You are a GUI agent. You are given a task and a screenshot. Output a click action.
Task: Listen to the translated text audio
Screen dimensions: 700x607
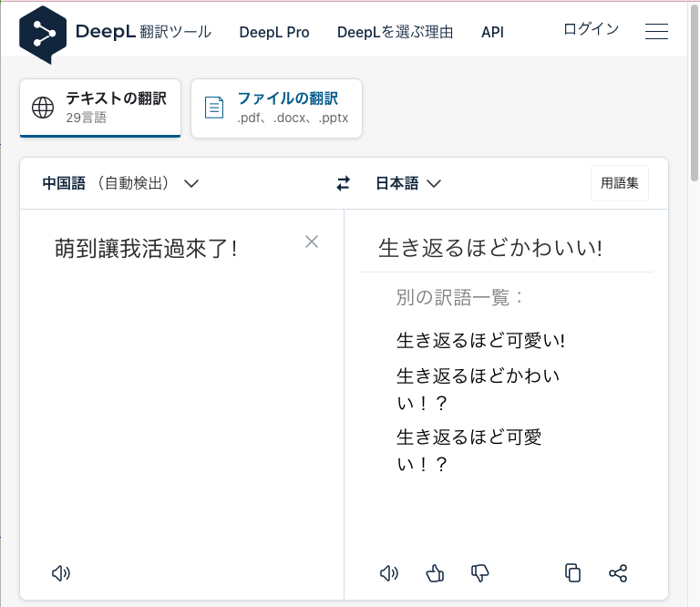[389, 573]
